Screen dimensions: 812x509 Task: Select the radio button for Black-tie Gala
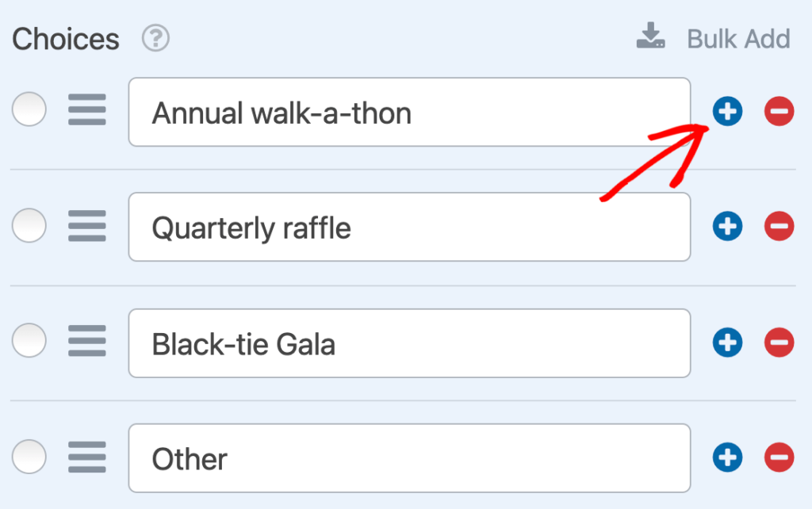coord(29,341)
